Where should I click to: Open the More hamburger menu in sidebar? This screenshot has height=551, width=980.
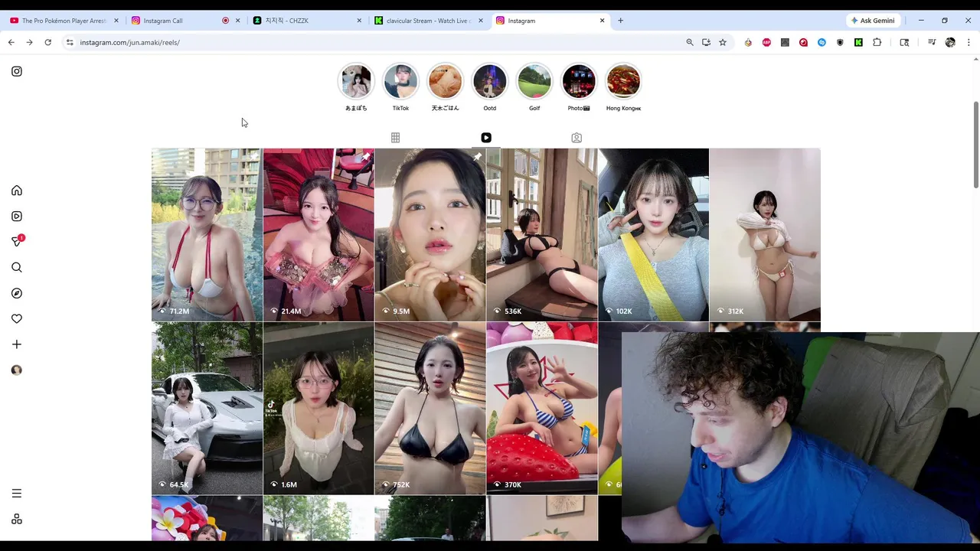pyautogui.click(x=17, y=494)
